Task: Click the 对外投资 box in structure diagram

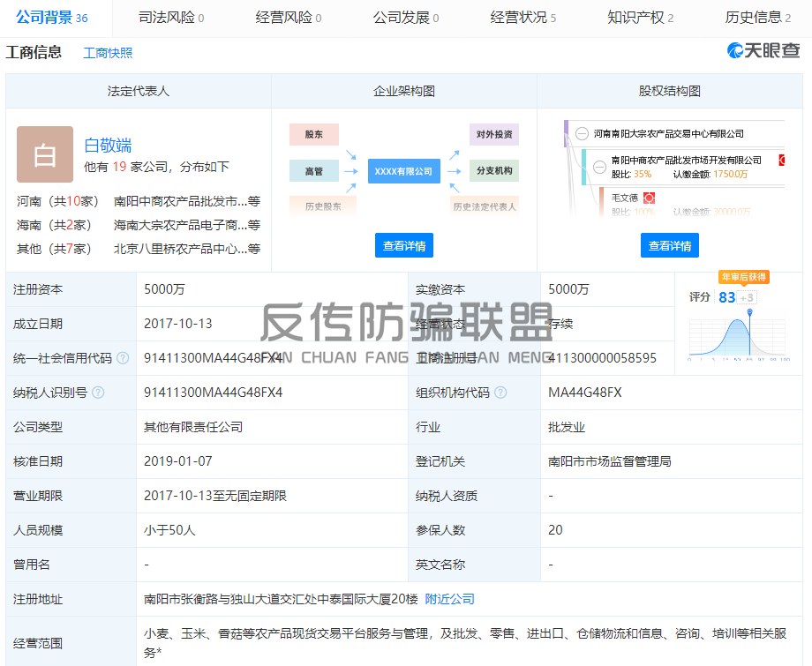Action: coord(493,135)
